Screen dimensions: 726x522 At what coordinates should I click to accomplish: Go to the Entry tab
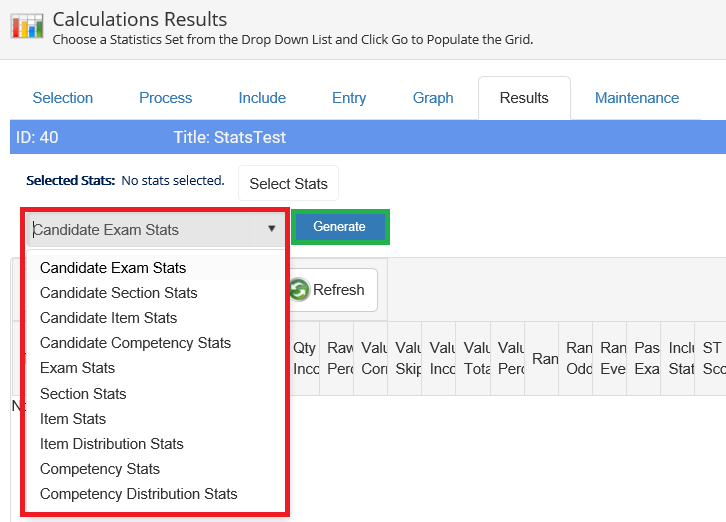[349, 98]
